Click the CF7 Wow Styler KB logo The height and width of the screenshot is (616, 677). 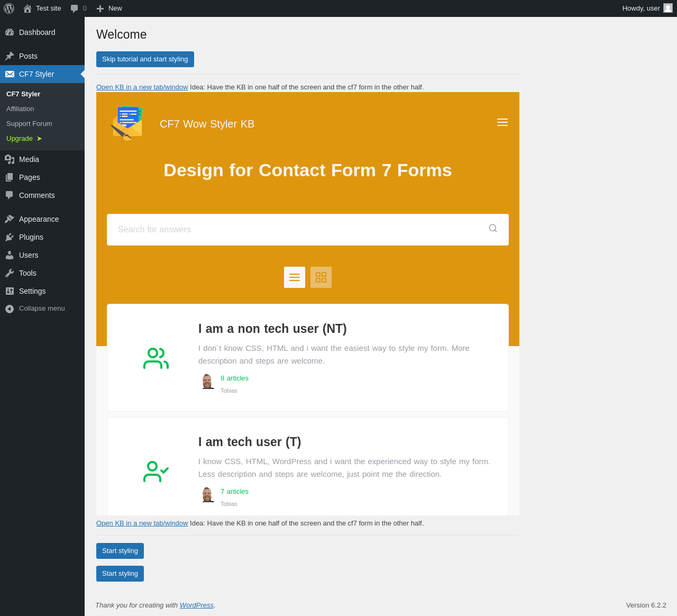pos(127,123)
